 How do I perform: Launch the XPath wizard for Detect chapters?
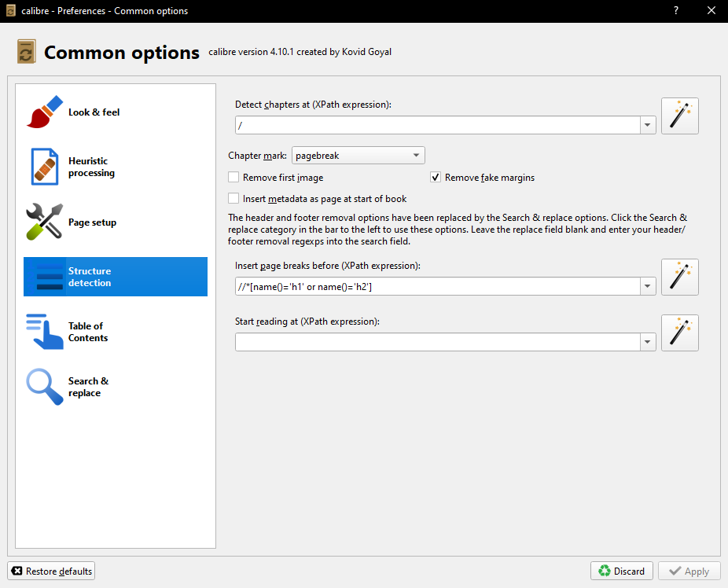point(680,116)
